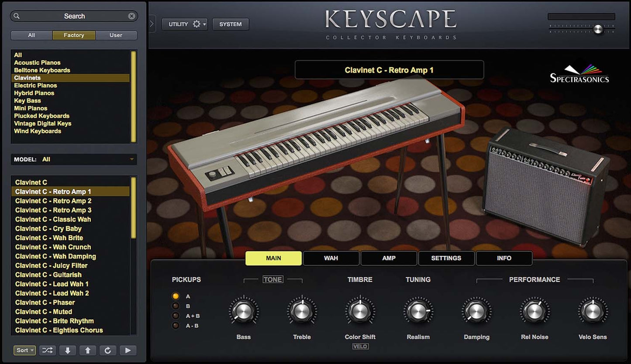Switch to the WAH tab

tap(331, 258)
